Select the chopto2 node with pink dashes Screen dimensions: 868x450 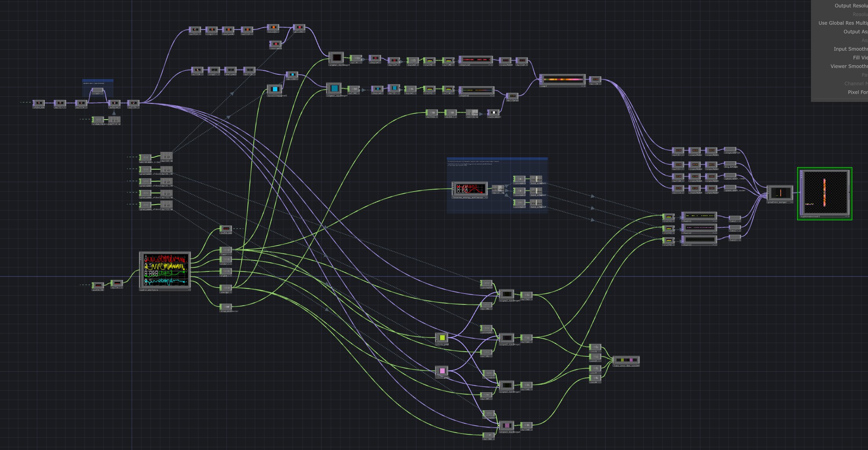pyautogui.click(x=699, y=229)
